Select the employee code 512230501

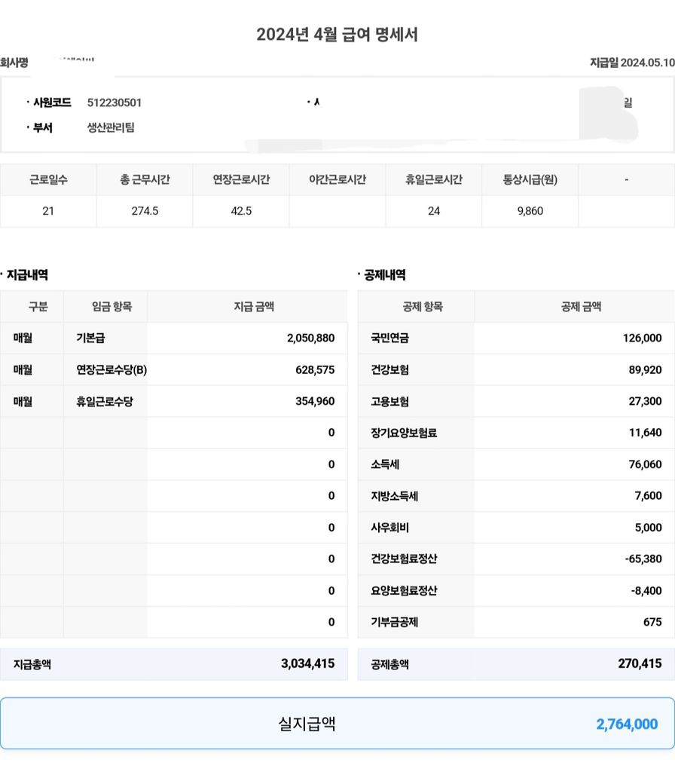[114, 103]
